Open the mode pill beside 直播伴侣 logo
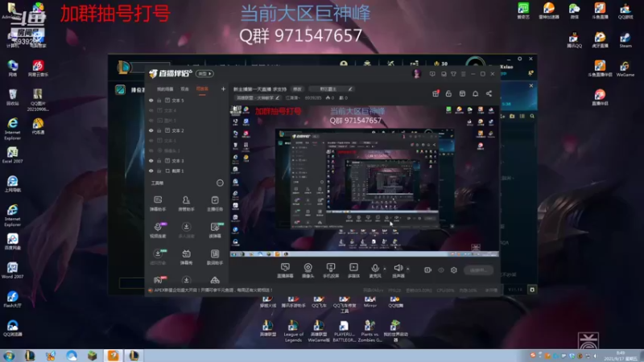 point(204,74)
